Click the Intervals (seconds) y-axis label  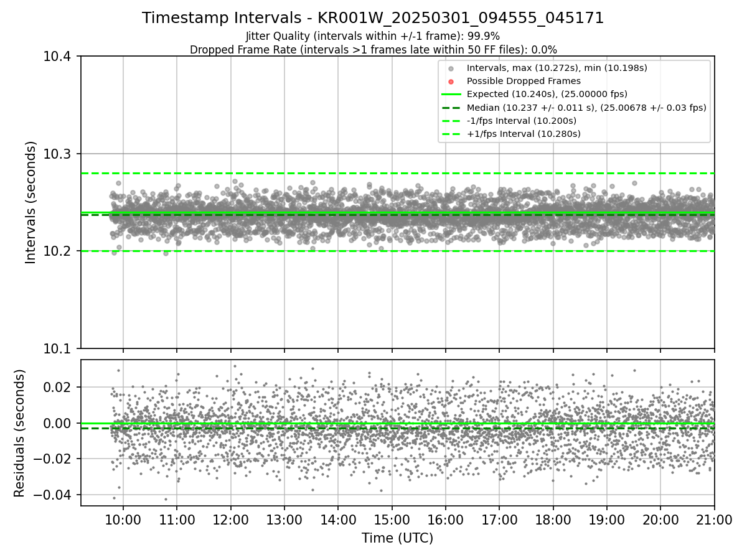pos(31,202)
